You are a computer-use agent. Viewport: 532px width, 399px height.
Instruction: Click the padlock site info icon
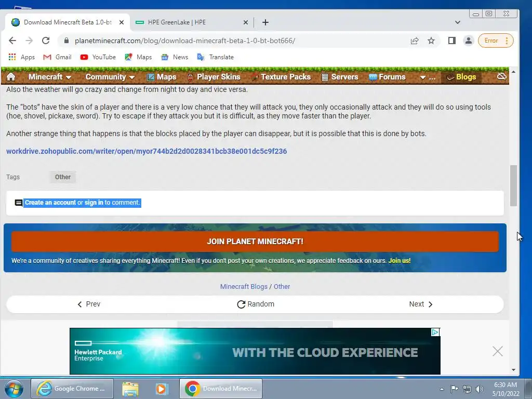(66, 41)
